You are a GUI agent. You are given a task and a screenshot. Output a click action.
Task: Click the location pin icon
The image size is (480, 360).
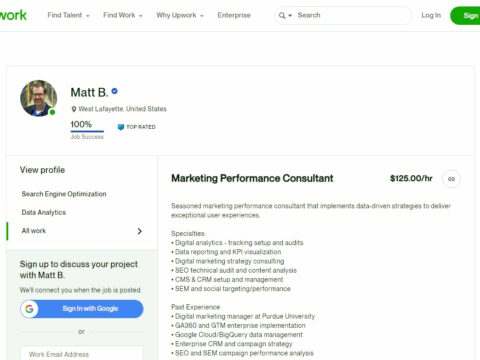[x=74, y=109]
